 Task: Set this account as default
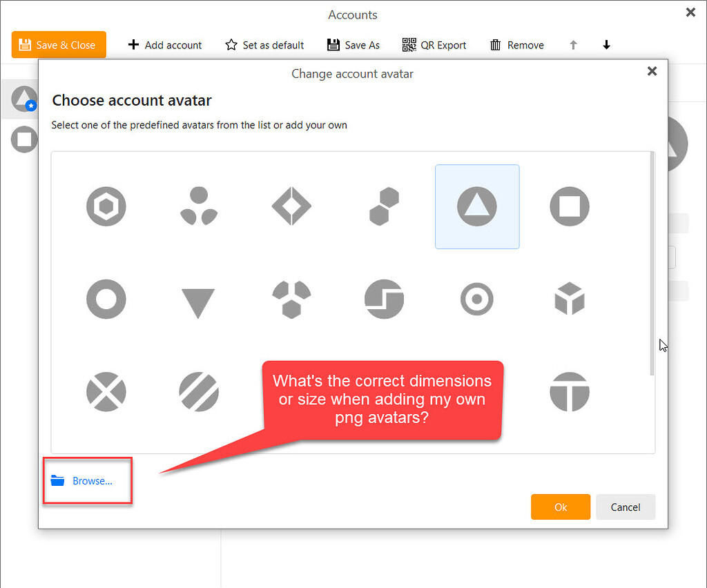coord(264,45)
